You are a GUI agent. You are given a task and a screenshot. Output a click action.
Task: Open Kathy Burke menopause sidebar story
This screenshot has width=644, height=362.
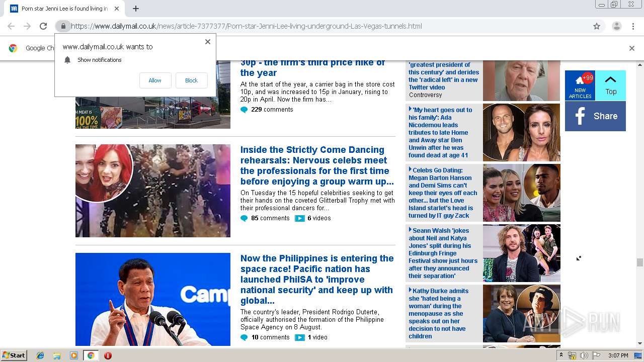[439, 314]
